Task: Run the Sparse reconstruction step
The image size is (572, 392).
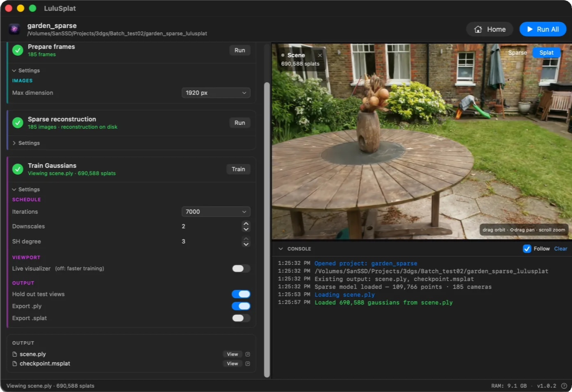Action: 239,123
